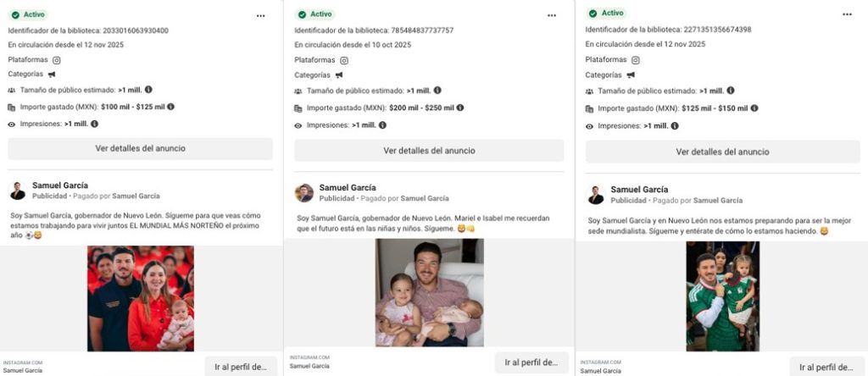Open three-dots menu on third ad card

847,14
